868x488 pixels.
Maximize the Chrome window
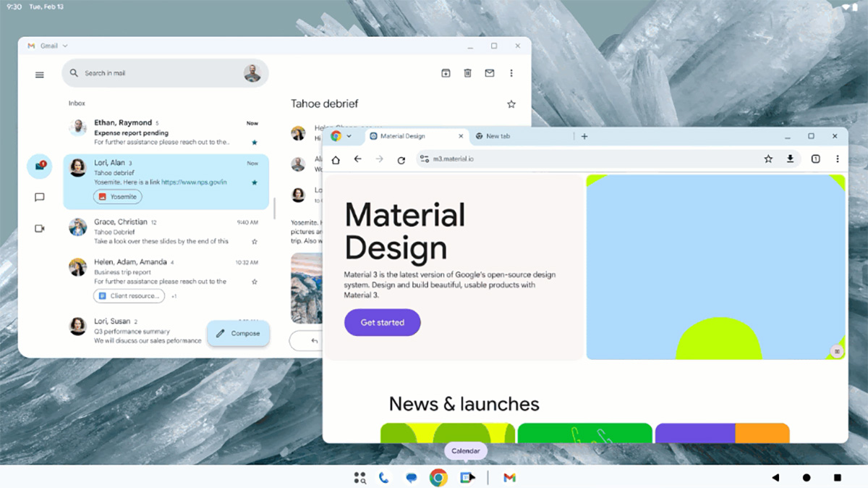click(x=812, y=136)
